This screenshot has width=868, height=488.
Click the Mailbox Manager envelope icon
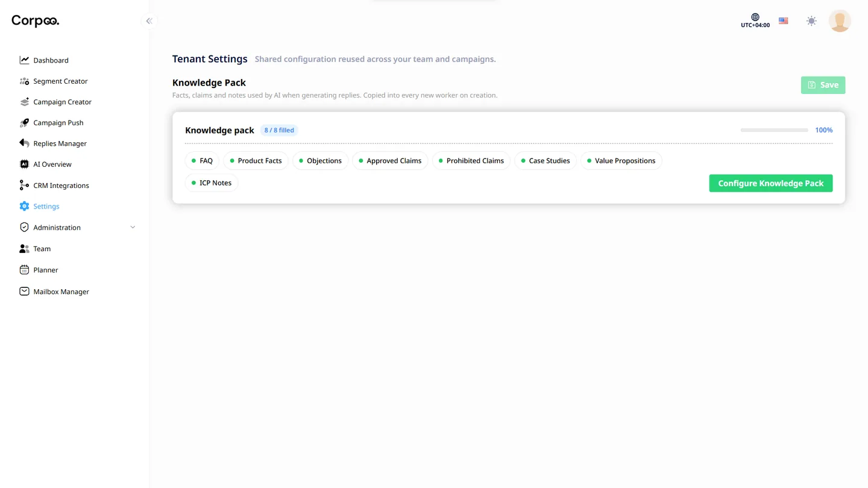coord(24,292)
